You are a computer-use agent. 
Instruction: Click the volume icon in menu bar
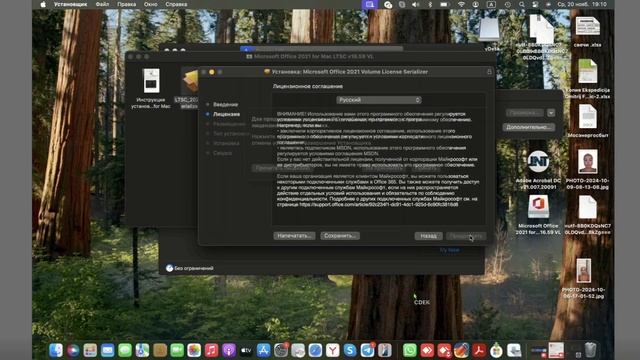416,4
